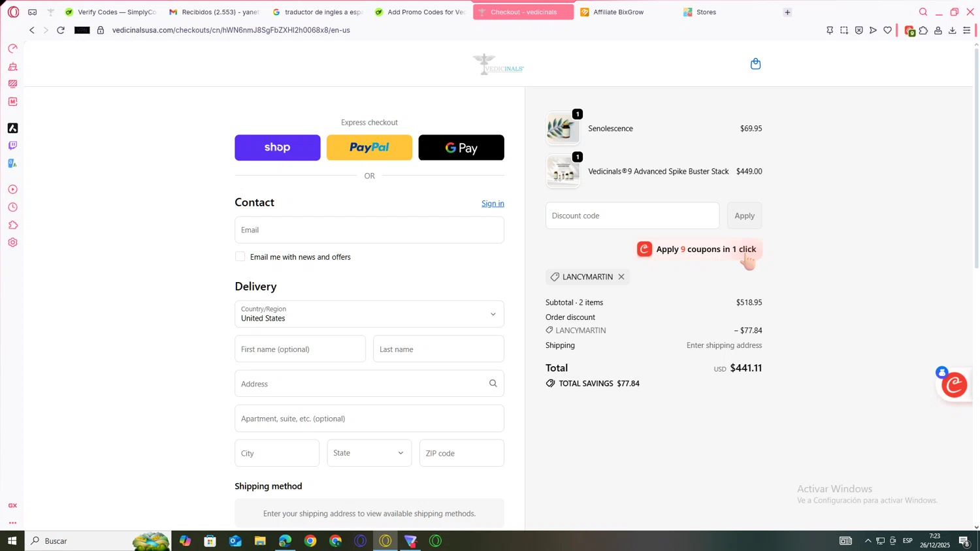Add page to bookmarks with heart icon
Screen dimensions: 980x551
click(887, 30)
